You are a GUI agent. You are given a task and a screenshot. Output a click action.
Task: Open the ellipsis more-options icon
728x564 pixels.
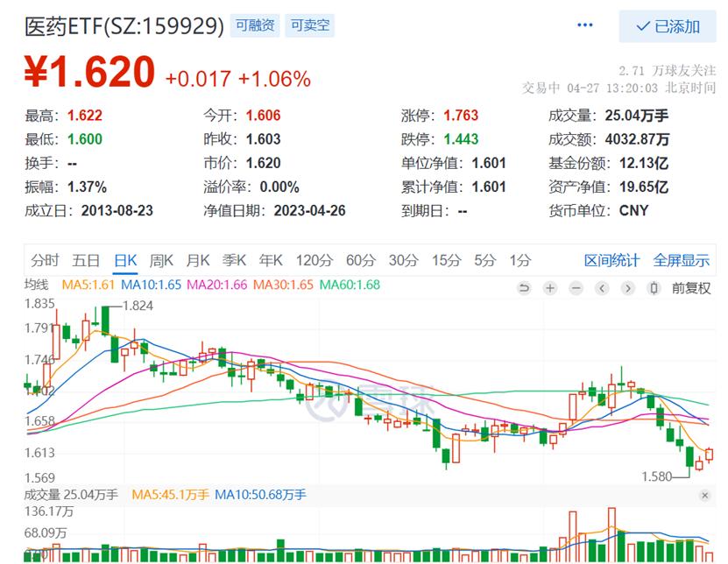(584, 25)
